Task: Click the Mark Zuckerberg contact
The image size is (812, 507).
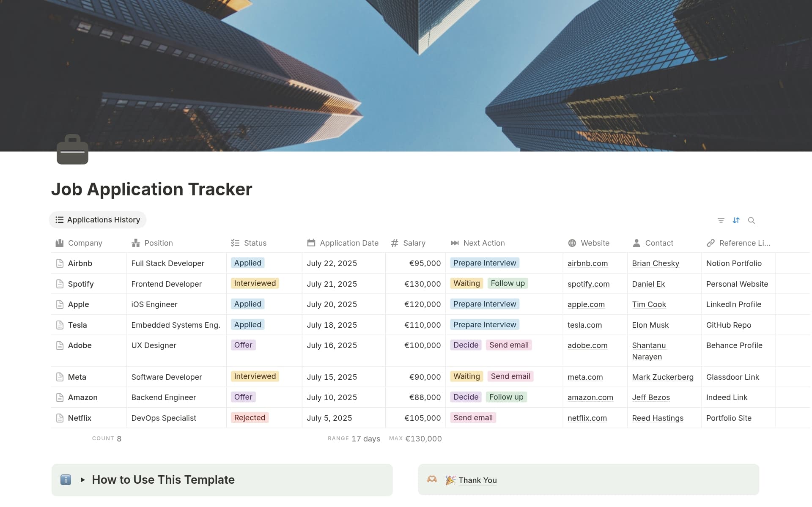Action: pyautogui.click(x=663, y=377)
